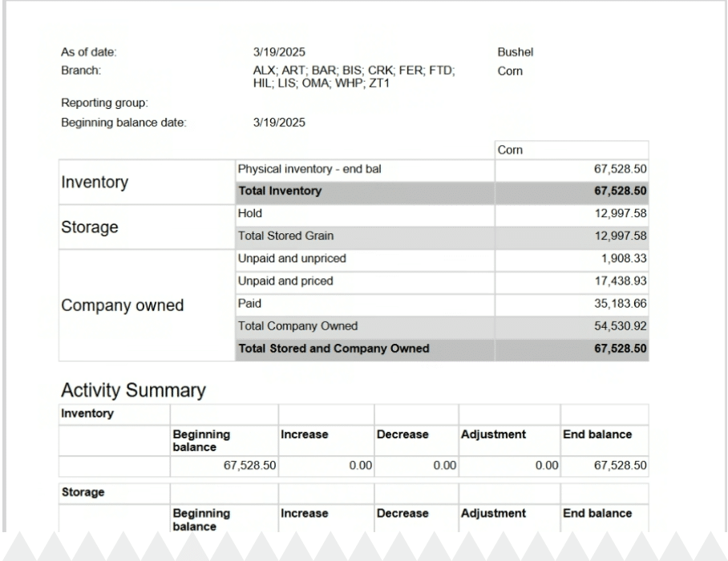Screen dimensions: 728x561
Task: Select the Beginning balance date label
Action: tap(123, 123)
